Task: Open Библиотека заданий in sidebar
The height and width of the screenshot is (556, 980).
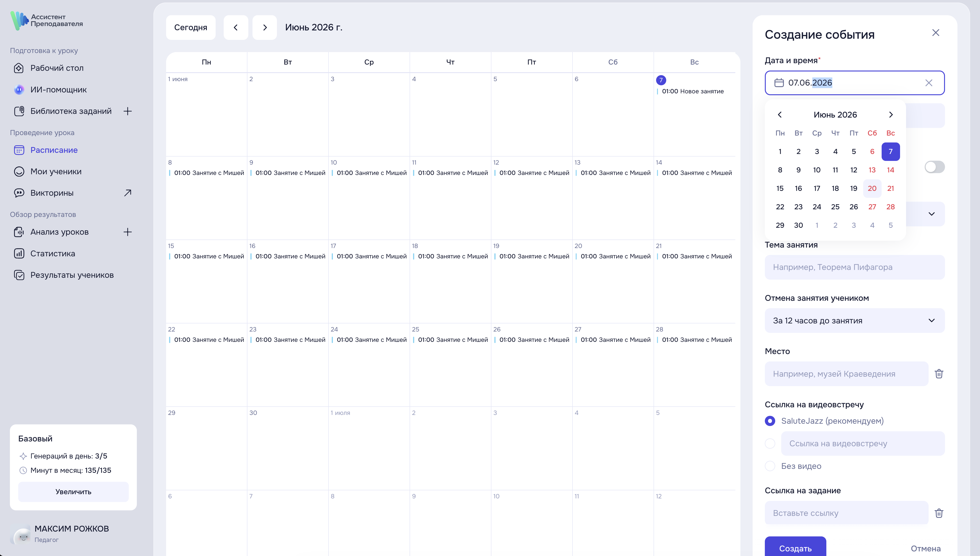Action: pos(63,111)
